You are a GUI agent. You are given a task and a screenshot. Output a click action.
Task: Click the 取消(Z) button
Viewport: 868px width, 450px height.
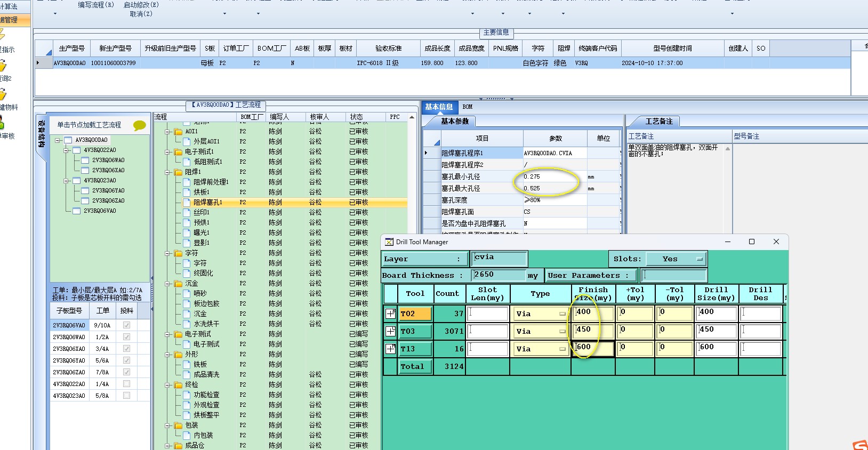141,14
